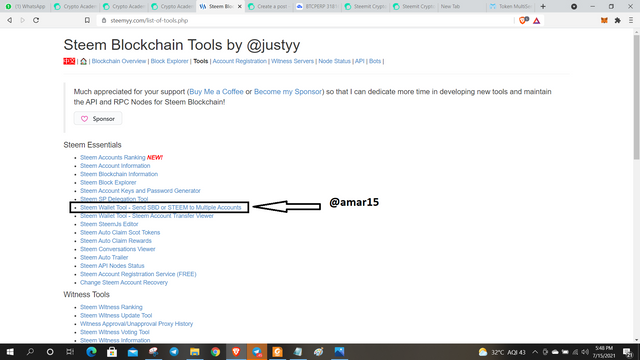Switch to the BTCPERP tab
Viewport: 640px width, 360px height.
point(317,7)
